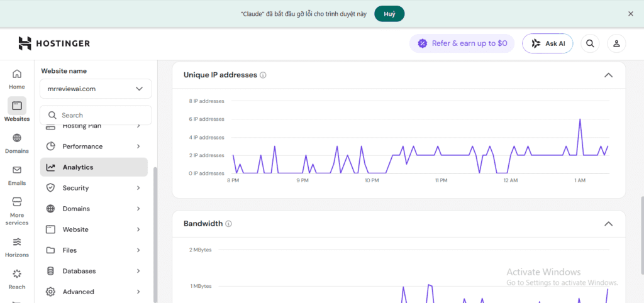Click the Website window icon in sidebar menu
The height and width of the screenshot is (303, 644).
pos(50,229)
